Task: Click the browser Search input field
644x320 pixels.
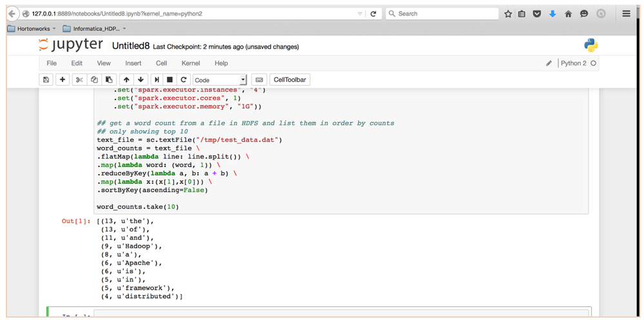Action: tap(445, 14)
